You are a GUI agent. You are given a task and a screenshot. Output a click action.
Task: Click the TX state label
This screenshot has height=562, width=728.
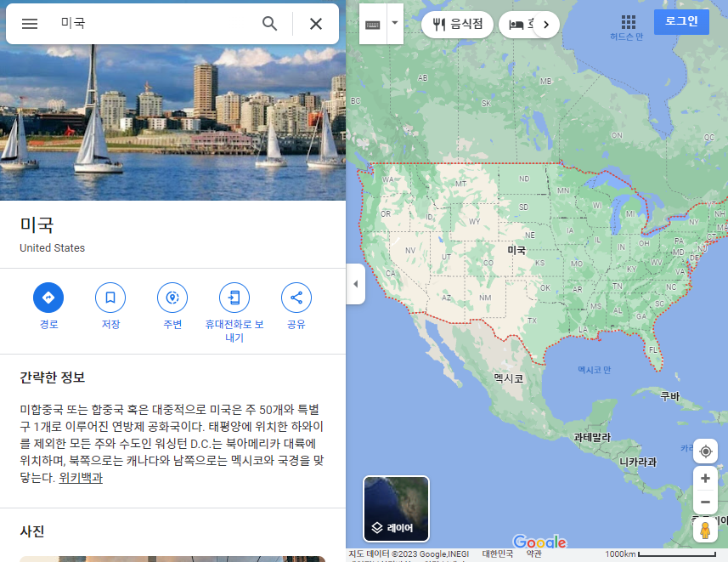pyautogui.click(x=532, y=321)
